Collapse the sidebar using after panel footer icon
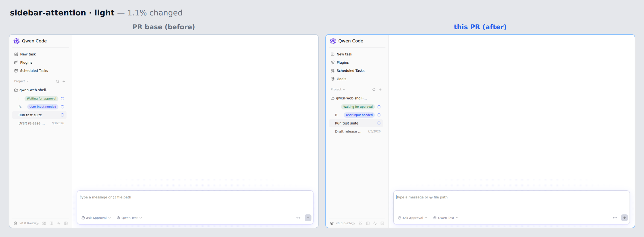 (x=382, y=223)
